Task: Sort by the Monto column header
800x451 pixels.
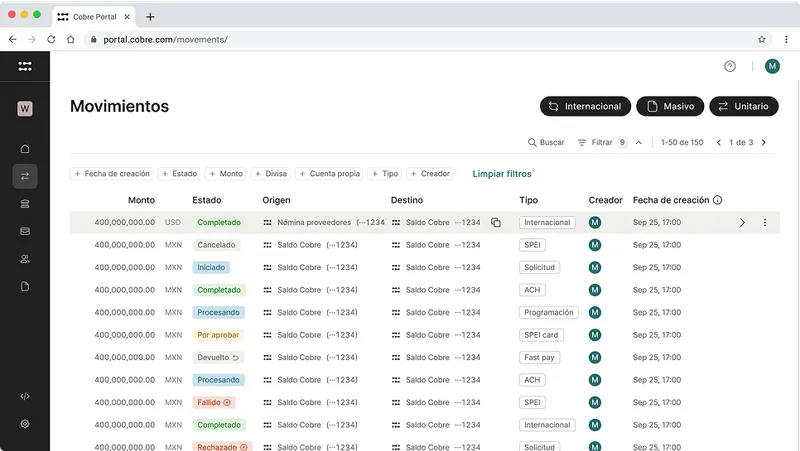Action: click(141, 200)
